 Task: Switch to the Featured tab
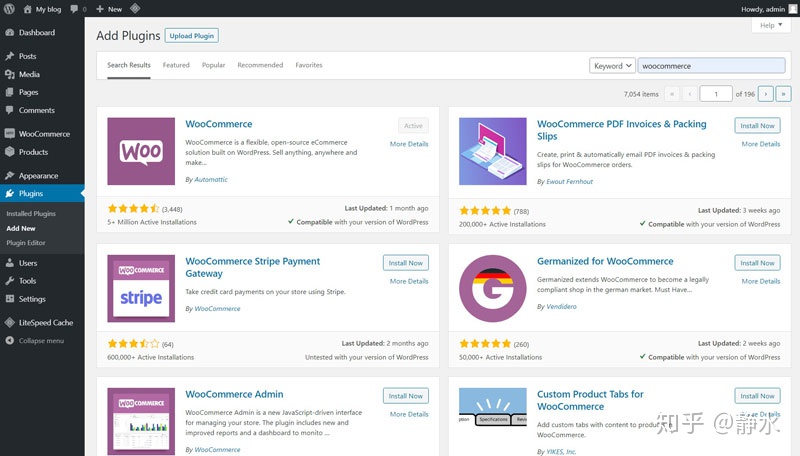pyautogui.click(x=176, y=65)
